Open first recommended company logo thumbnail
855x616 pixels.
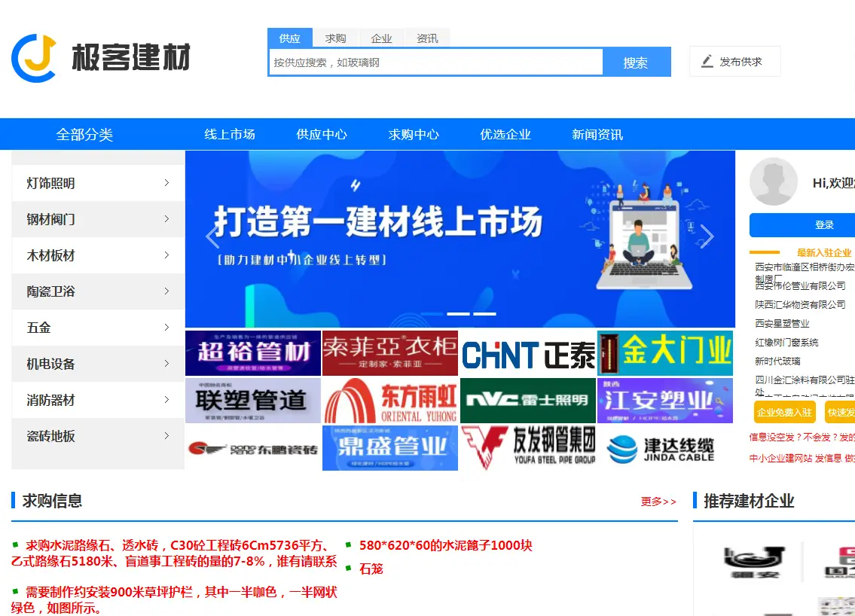tap(755, 563)
